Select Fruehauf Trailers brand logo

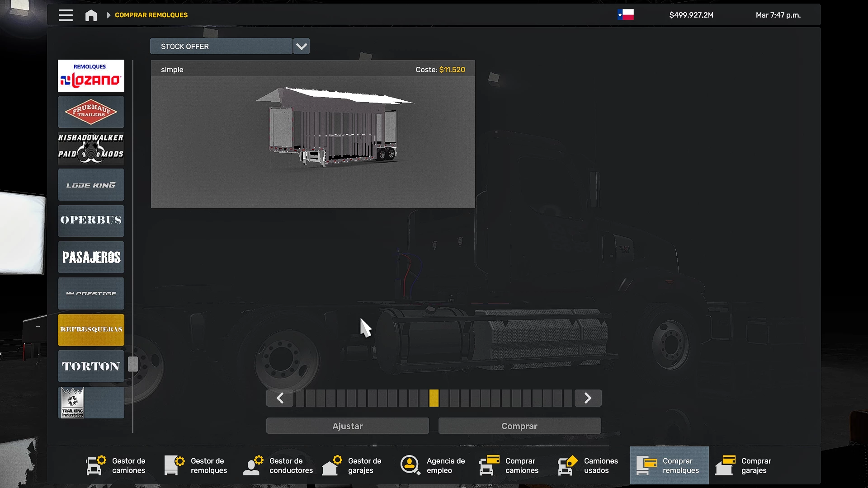pos(91,112)
